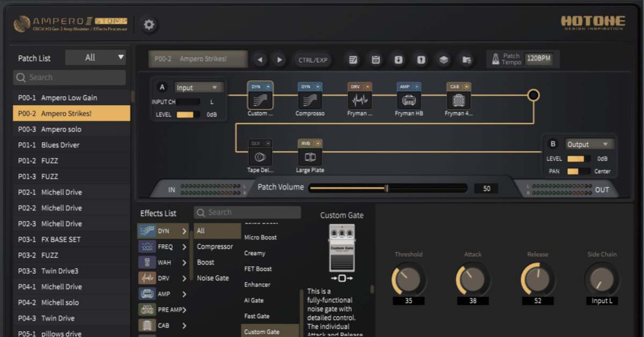Open the settings gear in the header
The width and height of the screenshot is (644, 337).
(149, 24)
